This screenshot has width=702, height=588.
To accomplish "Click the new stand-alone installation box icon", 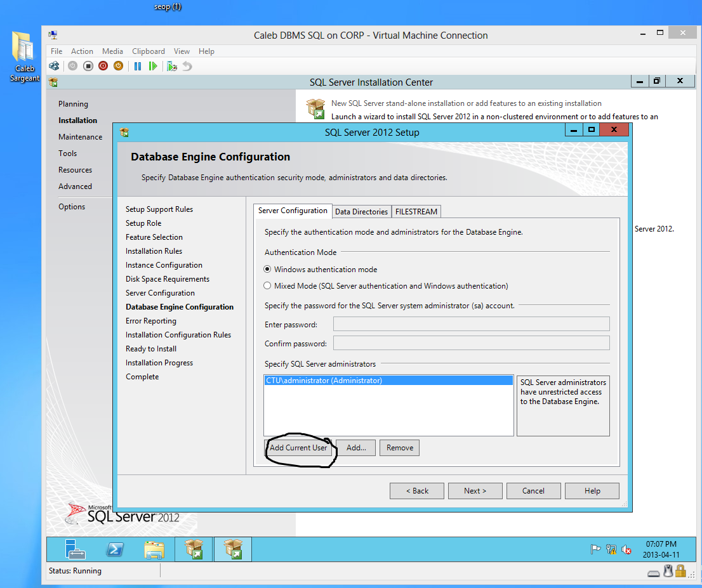I will [315, 108].
